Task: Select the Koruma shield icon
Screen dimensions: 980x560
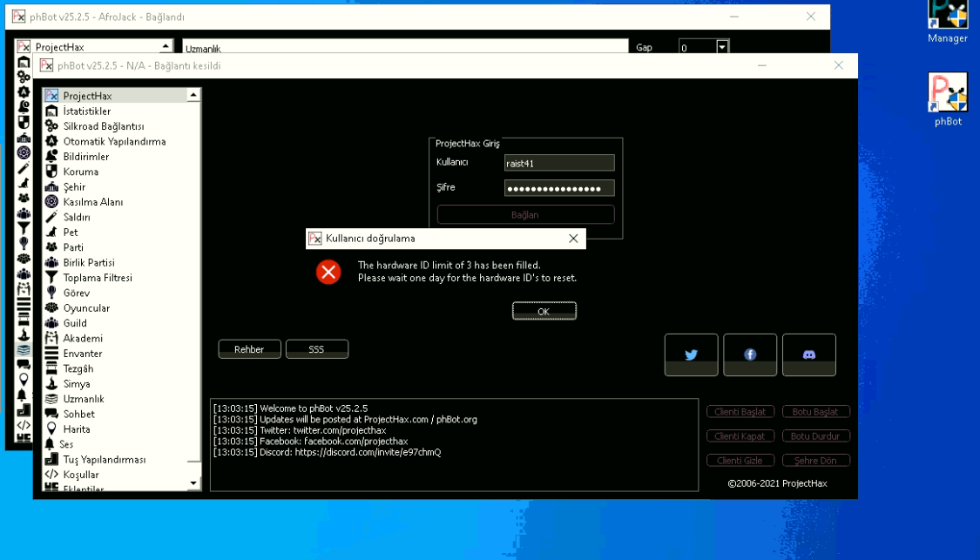Action: (51, 172)
